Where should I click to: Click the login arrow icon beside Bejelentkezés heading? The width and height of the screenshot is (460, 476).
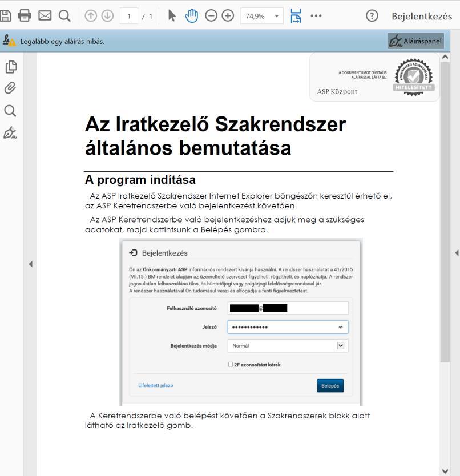(133, 253)
